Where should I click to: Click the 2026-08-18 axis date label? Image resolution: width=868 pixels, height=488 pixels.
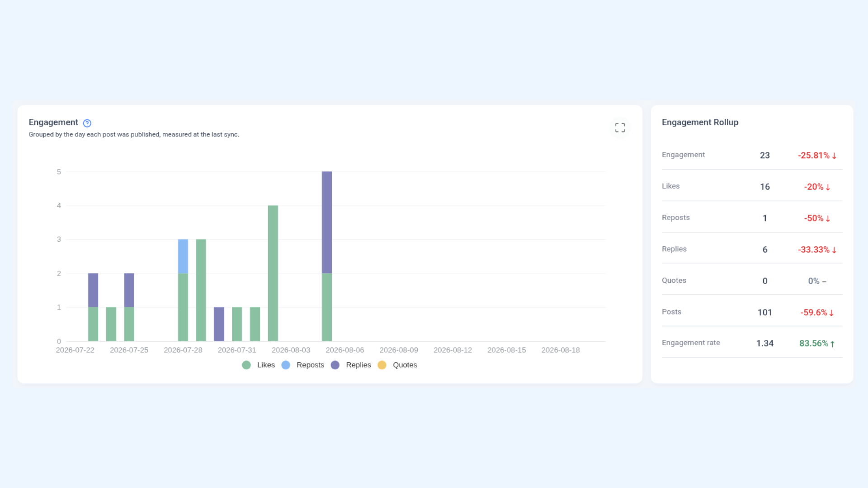click(561, 350)
